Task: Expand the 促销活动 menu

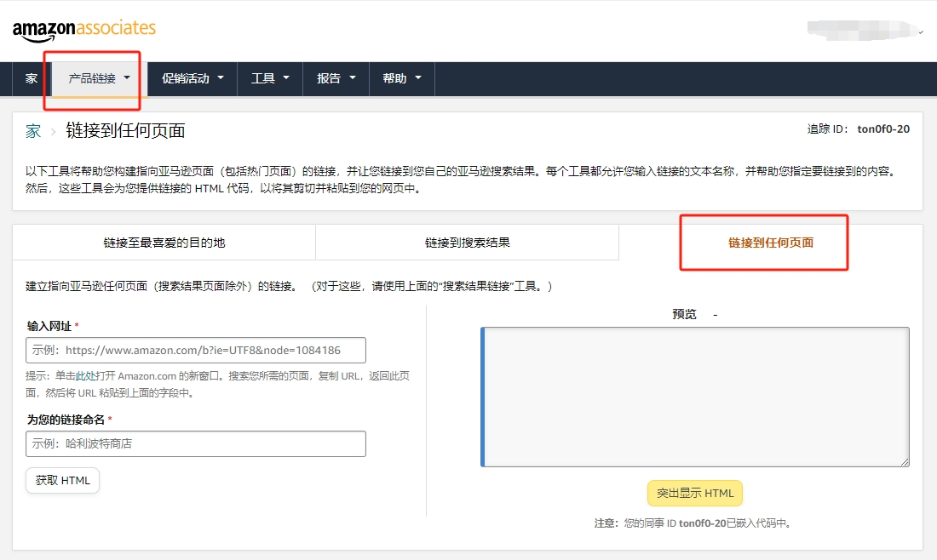Action: coord(193,78)
